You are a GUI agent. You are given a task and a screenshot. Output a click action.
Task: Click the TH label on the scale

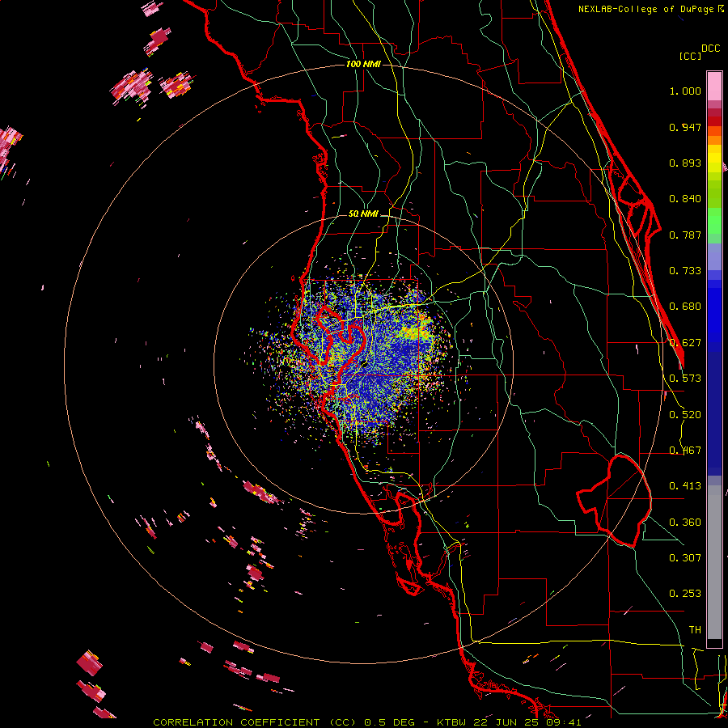coord(695,630)
